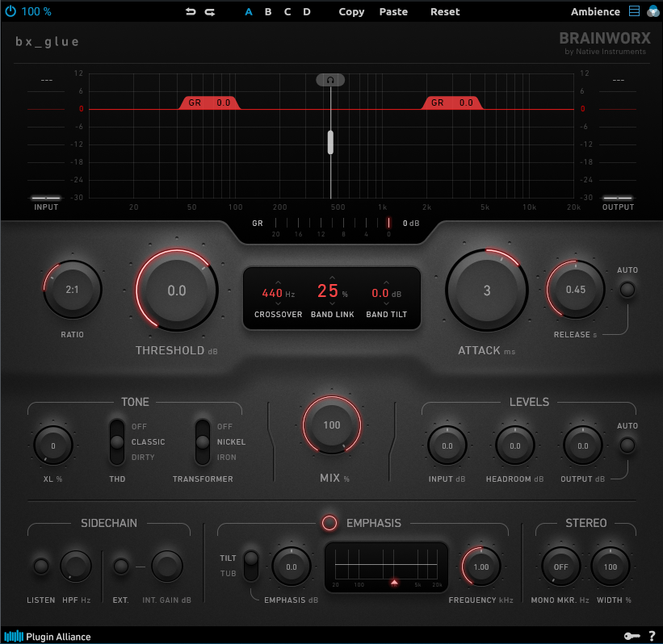Viewport: 663px width, 644px height.
Task: Click the undo arrow icon
Action: coord(191,12)
